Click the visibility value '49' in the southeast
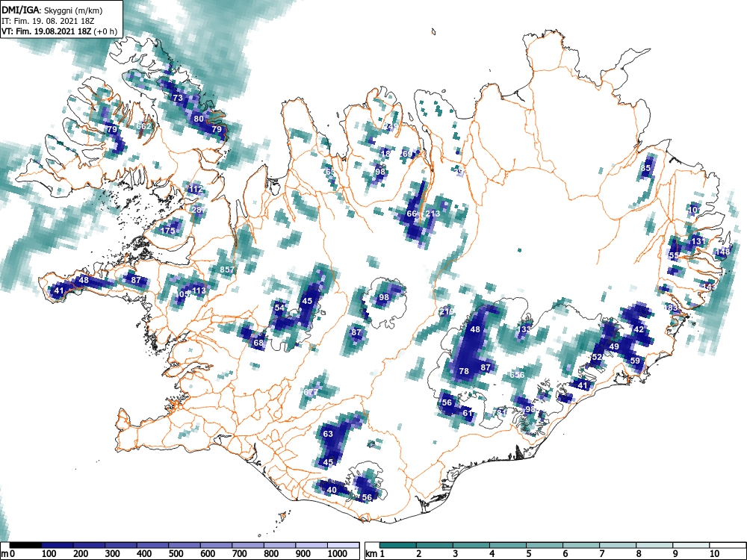The image size is (747, 560). pyautogui.click(x=614, y=346)
